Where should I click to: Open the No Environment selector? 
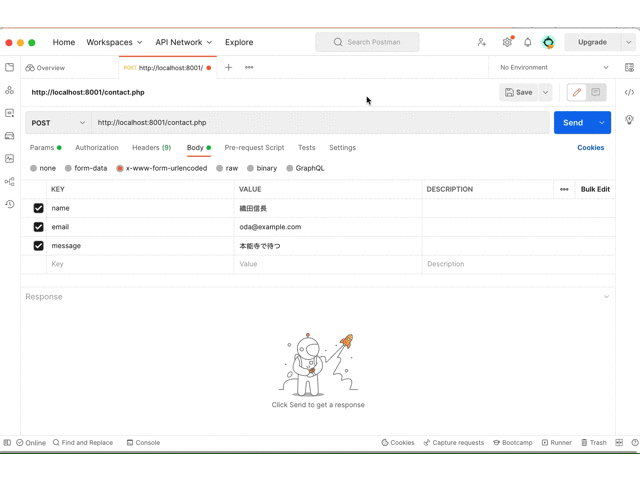[554, 67]
